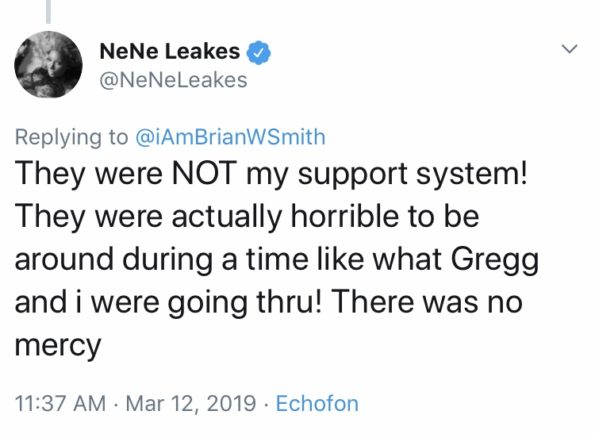The height and width of the screenshot is (434, 595).
Task: Open the Echofon source link
Action: [317, 403]
